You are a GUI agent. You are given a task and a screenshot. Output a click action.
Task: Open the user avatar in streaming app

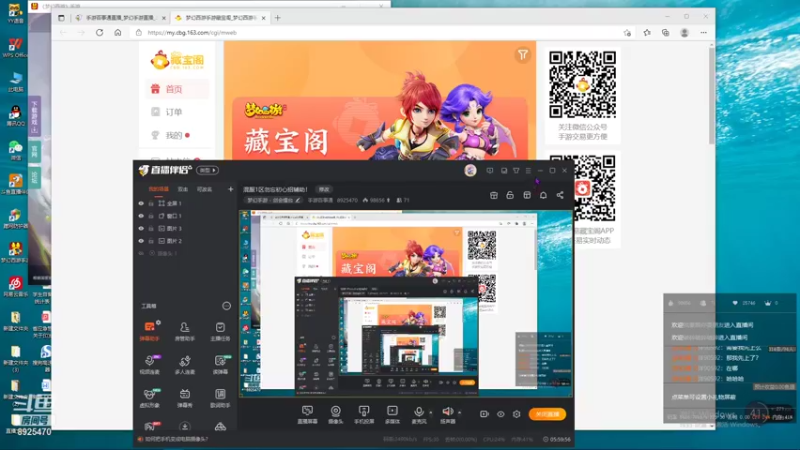[470, 170]
